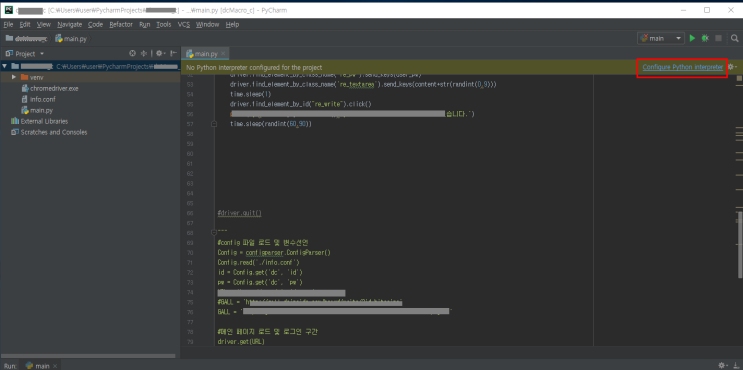The height and width of the screenshot is (370, 743).
Task: Click code fold marker at line 68
Action: click(x=214, y=233)
